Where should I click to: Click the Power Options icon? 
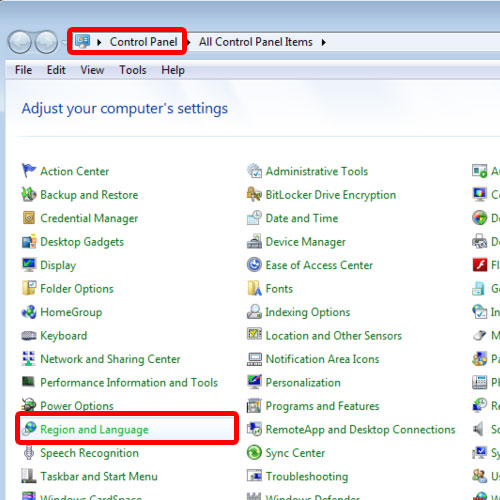pyautogui.click(x=29, y=405)
